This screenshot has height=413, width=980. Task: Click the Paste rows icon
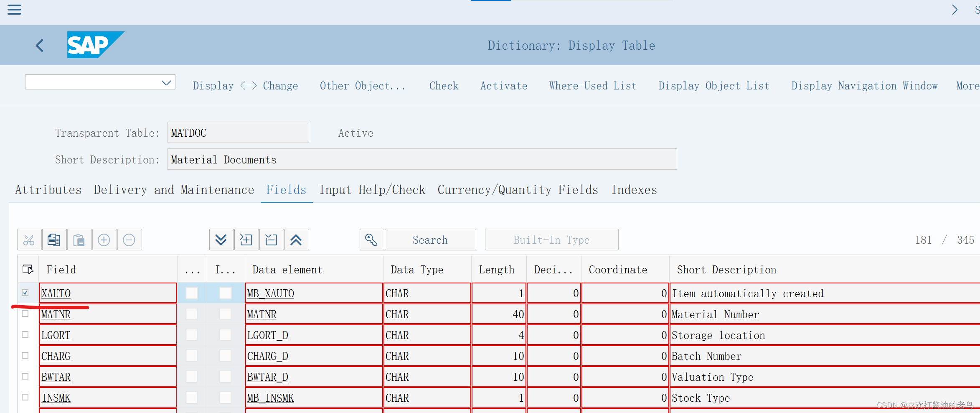(79, 240)
